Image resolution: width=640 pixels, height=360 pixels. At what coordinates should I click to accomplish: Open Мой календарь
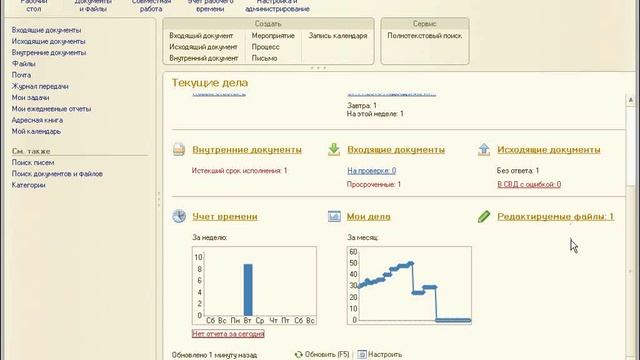click(36, 131)
